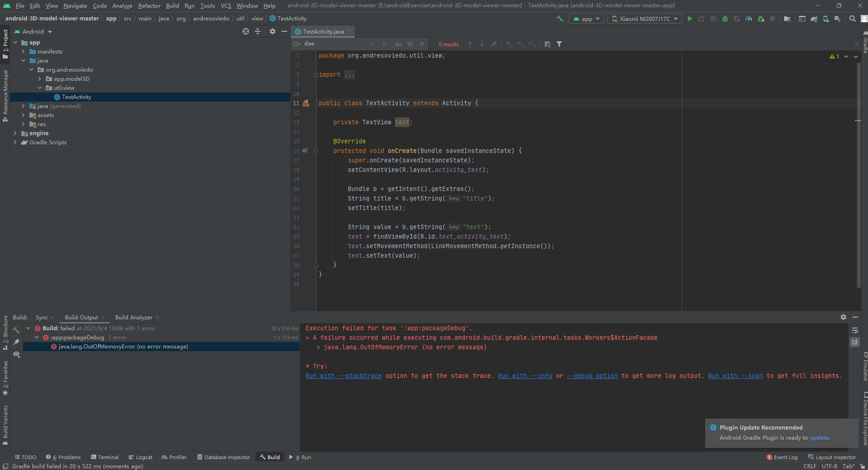The width and height of the screenshot is (868, 470).
Task: Open the Android view dropdown in Project panel
Action: 34,31
